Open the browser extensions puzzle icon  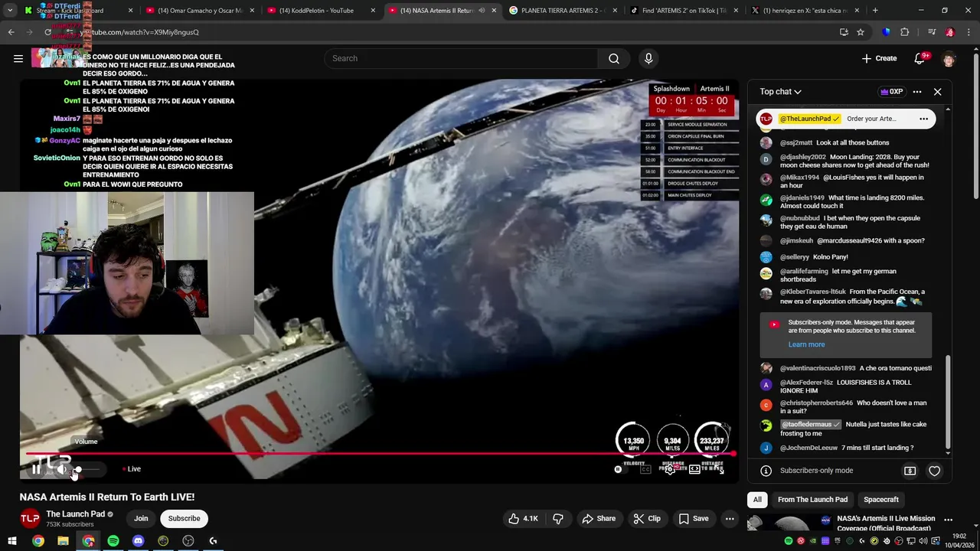904,32
